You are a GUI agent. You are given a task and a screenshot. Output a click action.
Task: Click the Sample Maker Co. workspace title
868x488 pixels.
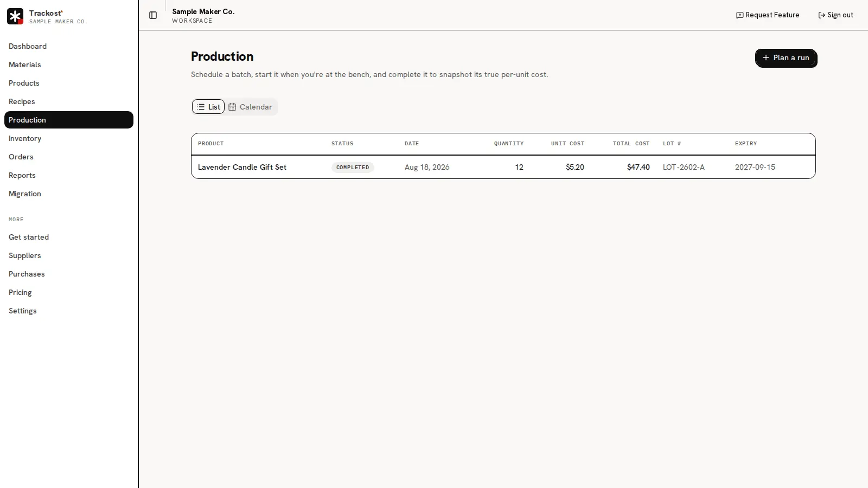203,11
